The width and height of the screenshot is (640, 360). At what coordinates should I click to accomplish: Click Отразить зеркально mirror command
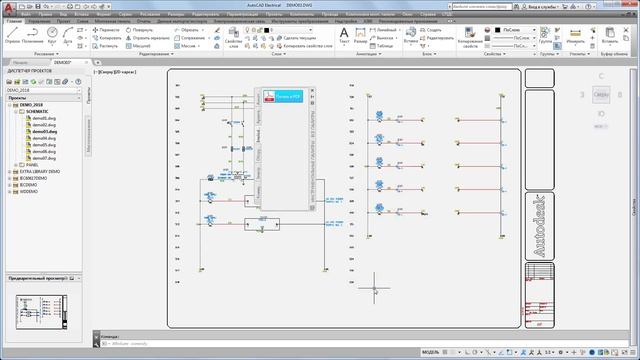point(147,38)
